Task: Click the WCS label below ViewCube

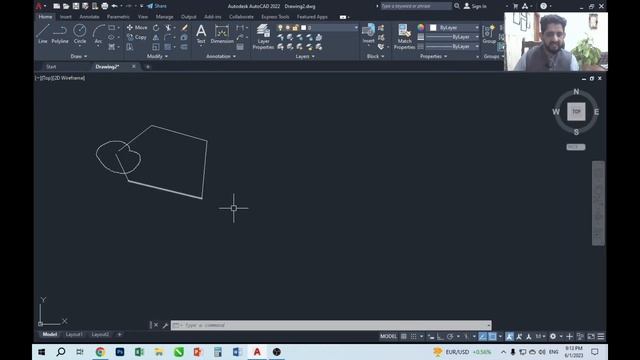Action: point(576,147)
